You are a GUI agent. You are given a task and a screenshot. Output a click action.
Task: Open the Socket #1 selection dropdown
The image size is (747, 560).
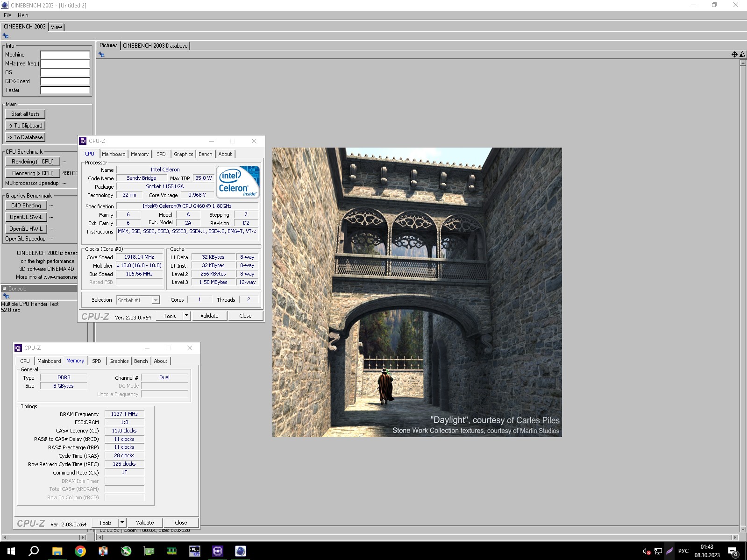click(x=138, y=300)
